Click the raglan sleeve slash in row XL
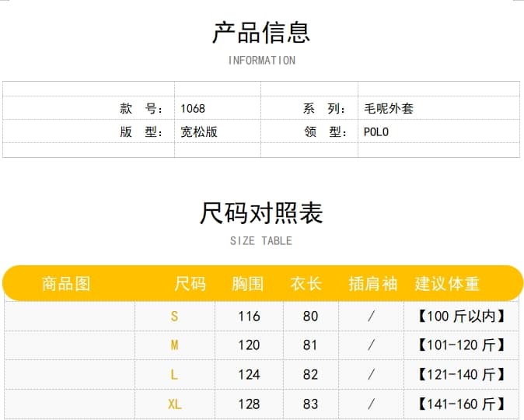524x420 pixels. (x=371, y=404)
